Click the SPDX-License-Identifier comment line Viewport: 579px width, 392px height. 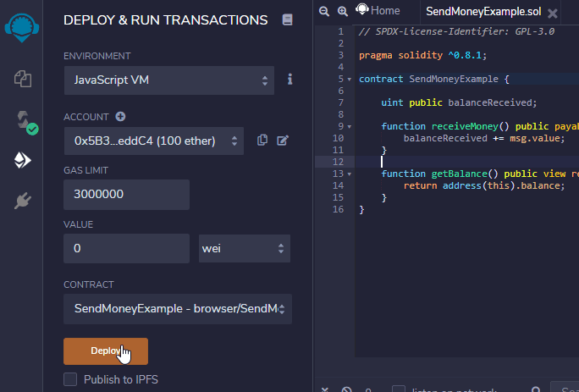coord(457,32)
